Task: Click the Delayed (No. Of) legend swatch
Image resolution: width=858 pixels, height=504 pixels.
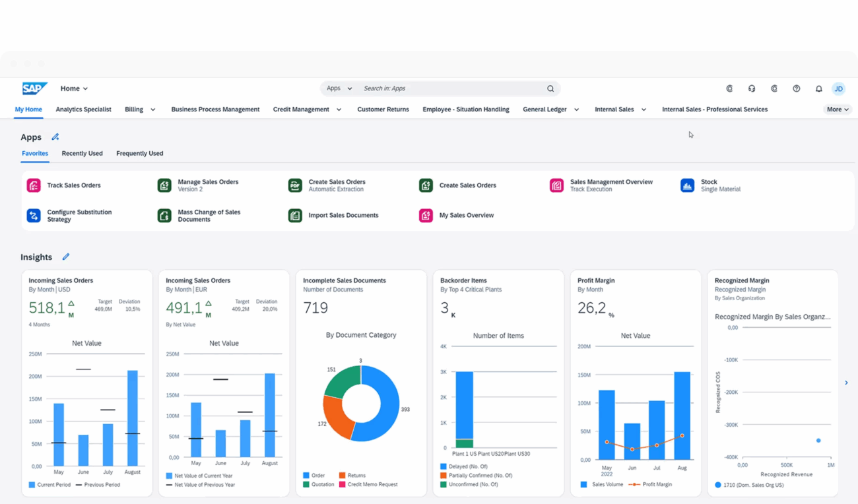Action: (x=444, y=466)
